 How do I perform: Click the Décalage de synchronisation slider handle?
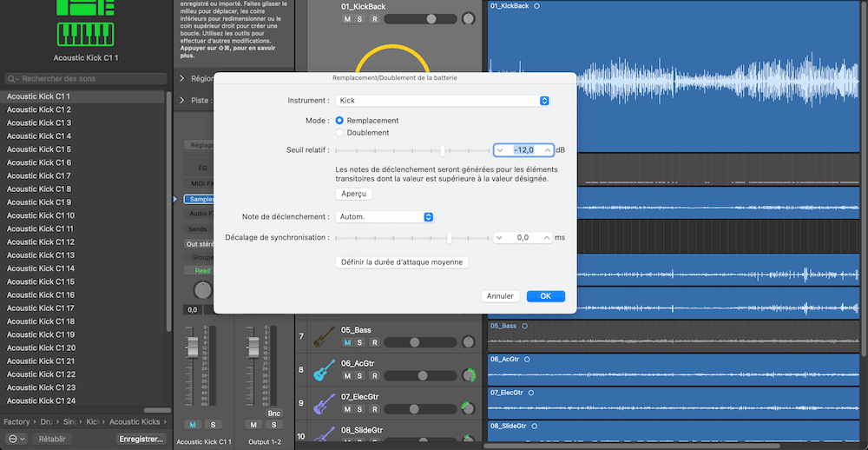coord(449,238)
